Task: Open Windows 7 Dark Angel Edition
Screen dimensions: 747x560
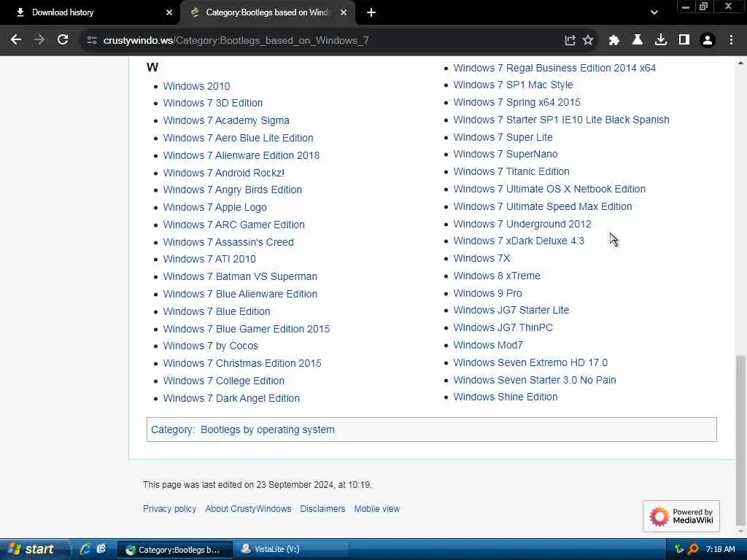Action: coord(231,399)
